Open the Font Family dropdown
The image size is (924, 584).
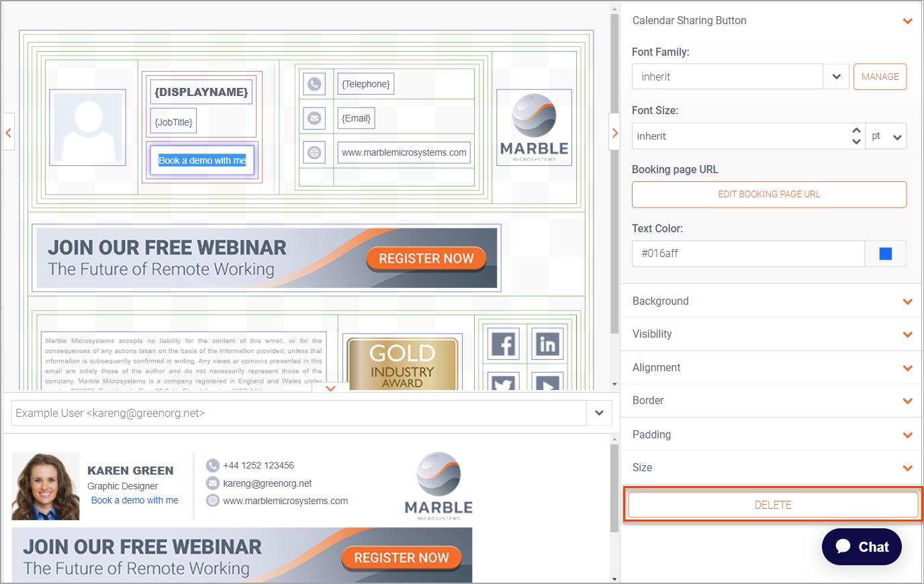(836, 77)
